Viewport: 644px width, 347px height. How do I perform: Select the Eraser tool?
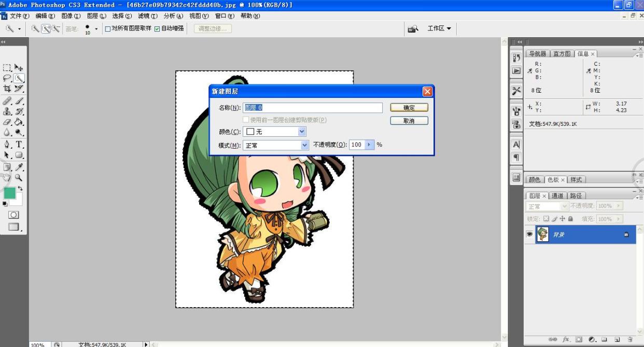point(7,122)
